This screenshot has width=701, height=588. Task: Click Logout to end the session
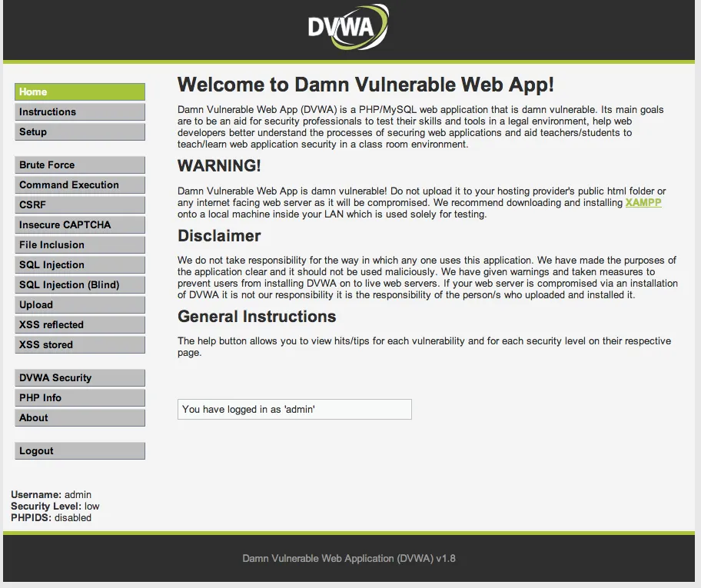click(x=79, y=450)
